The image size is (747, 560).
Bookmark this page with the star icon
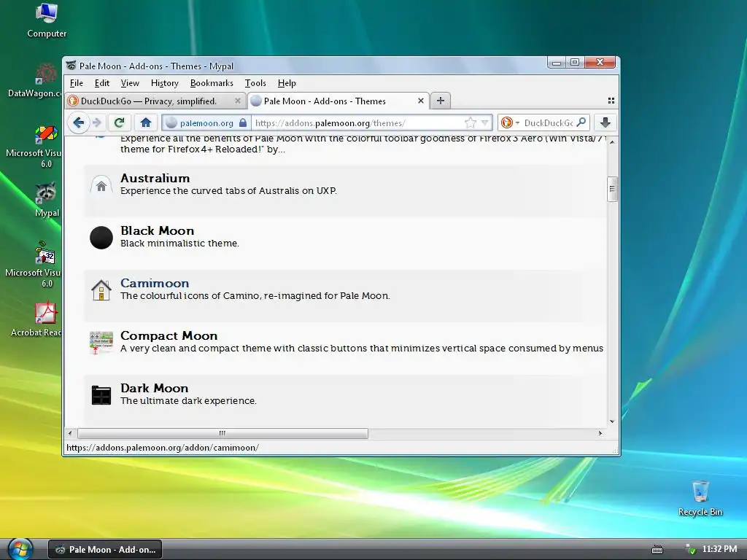471,122
